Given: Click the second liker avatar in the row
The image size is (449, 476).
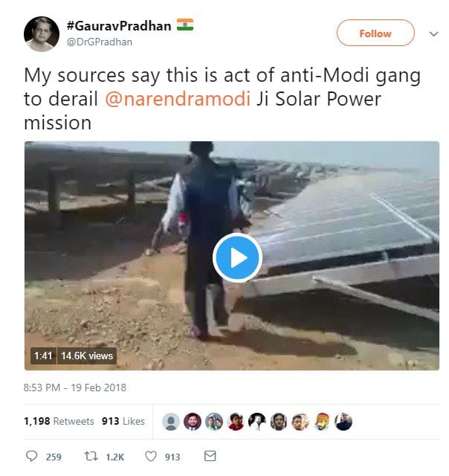Looking at the screenshot, I should (193, 422).
